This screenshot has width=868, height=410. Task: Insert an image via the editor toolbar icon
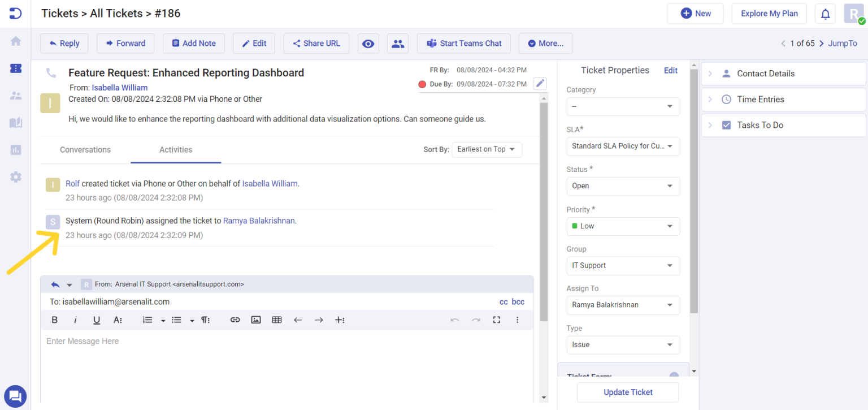pos(256,320)
